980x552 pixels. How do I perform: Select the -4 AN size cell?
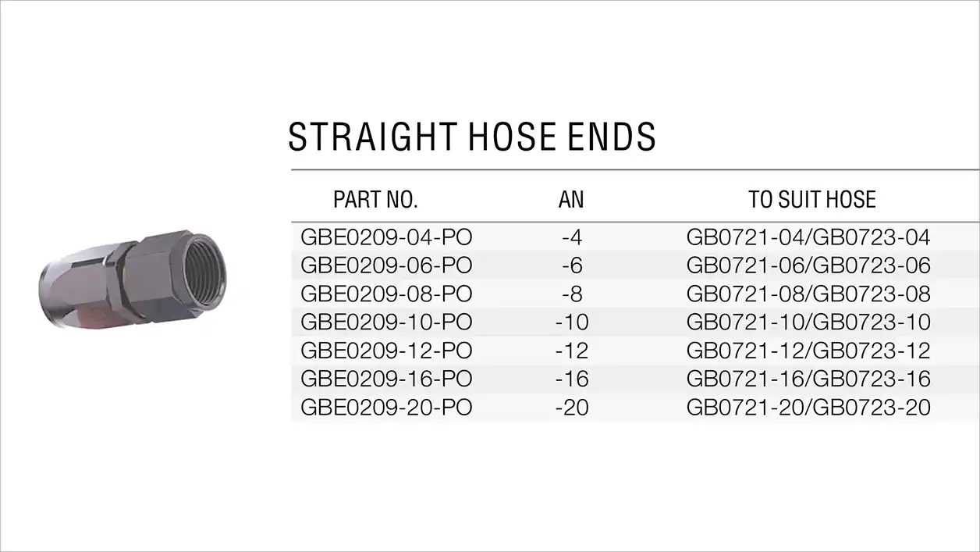pos(572,237)
